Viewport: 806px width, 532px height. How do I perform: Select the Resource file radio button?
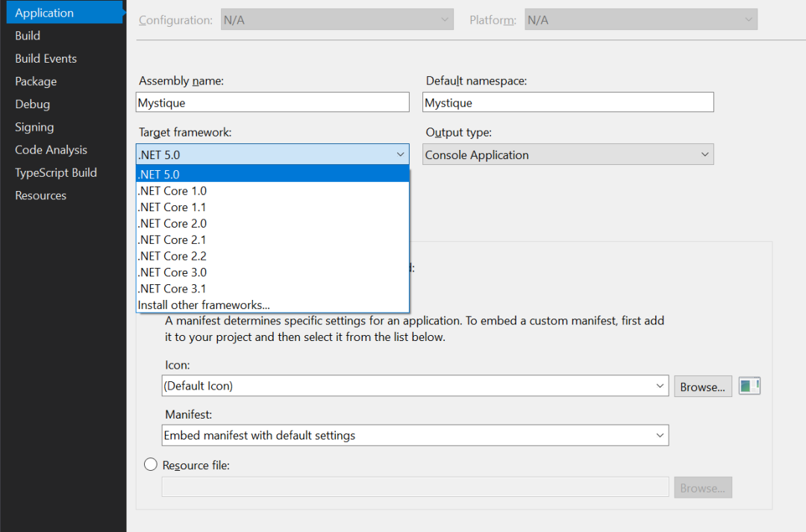pyautogui.click(x=151, y=465)
